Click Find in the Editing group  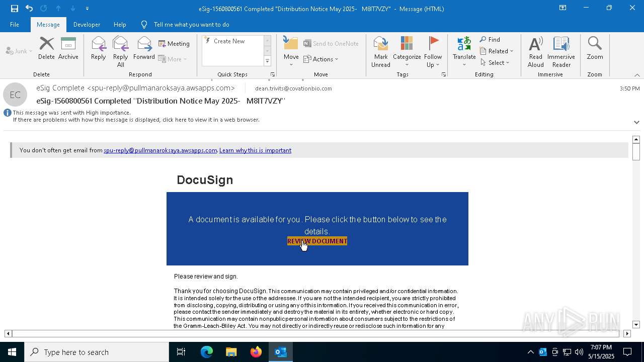click(490, 40)
